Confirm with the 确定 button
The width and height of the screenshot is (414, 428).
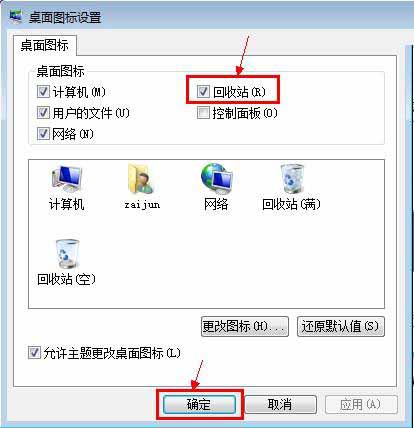[199, 404]
